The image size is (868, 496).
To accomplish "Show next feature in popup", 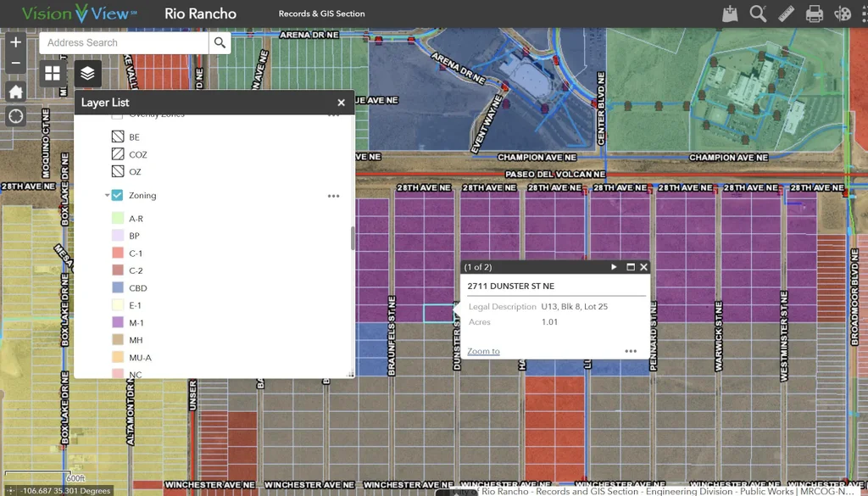I will pos(615,267).
